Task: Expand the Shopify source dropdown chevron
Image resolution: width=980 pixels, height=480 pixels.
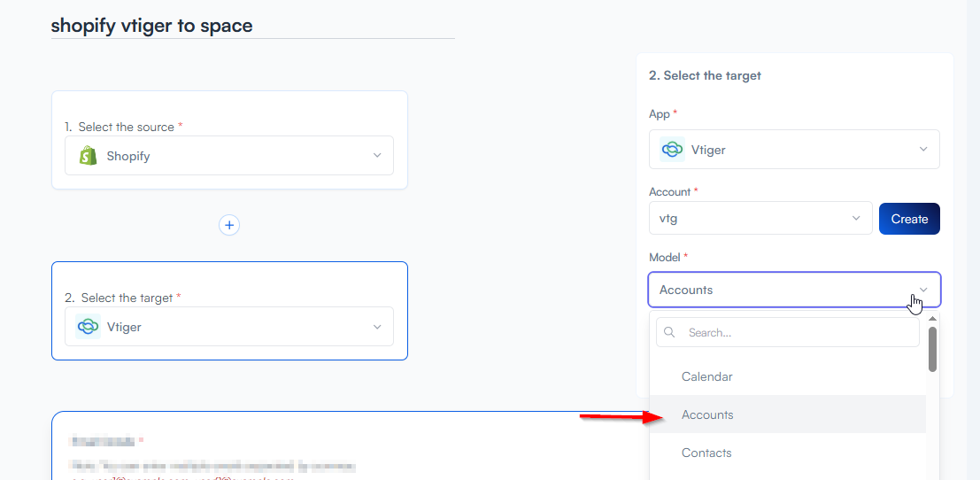Action: point(377,156)
